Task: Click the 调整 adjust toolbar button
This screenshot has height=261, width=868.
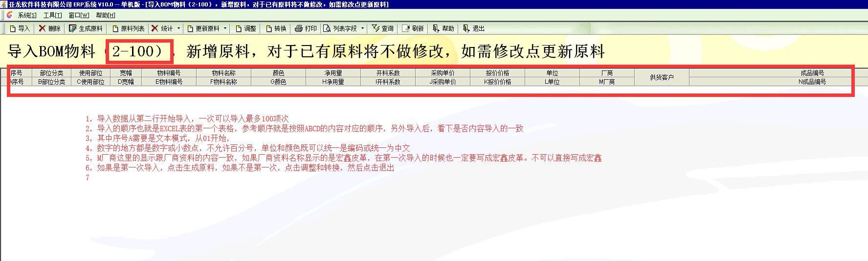Action: pyautogui.click(x=245, y=28)
